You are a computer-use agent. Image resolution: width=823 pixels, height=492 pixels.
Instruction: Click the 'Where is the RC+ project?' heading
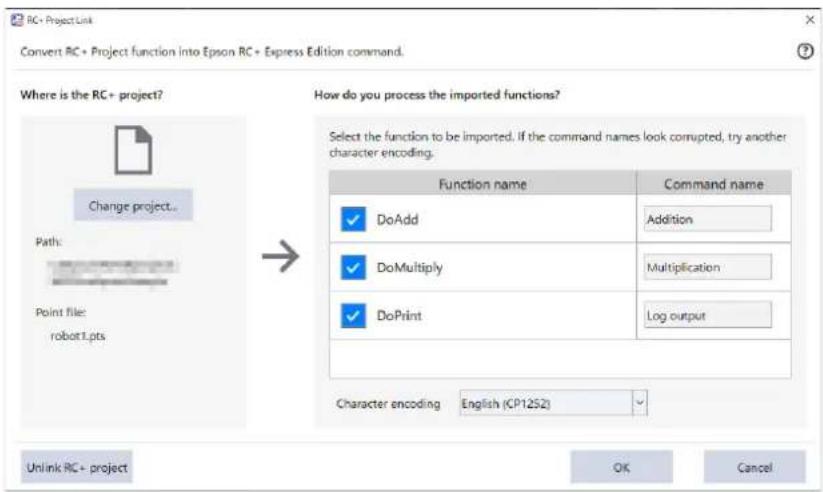(91, 95)
